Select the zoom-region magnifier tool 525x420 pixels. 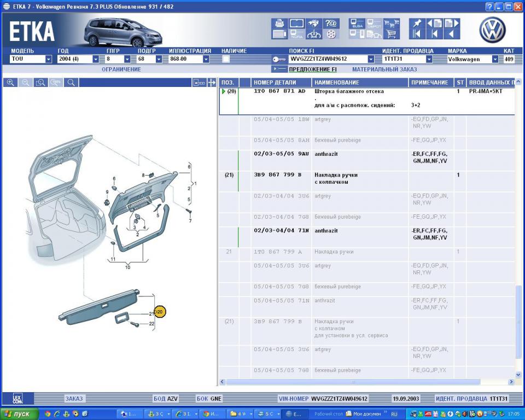click(x=41, y=83)
